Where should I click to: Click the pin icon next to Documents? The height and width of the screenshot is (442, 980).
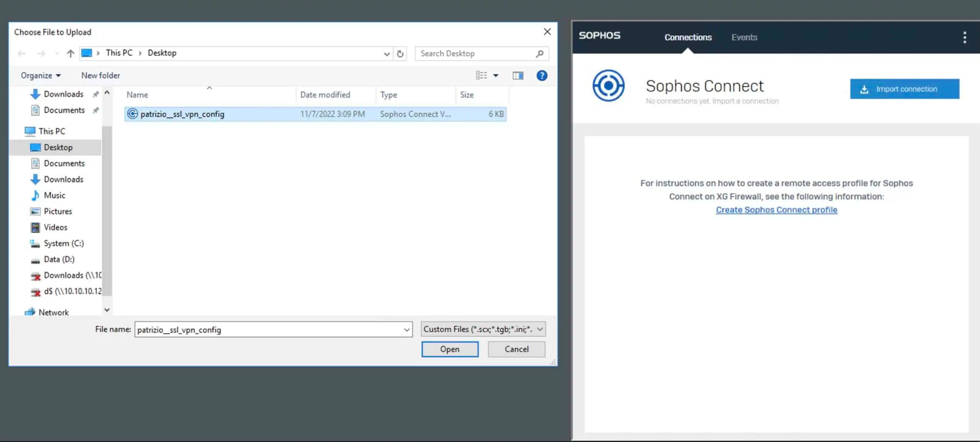(96, 110)
